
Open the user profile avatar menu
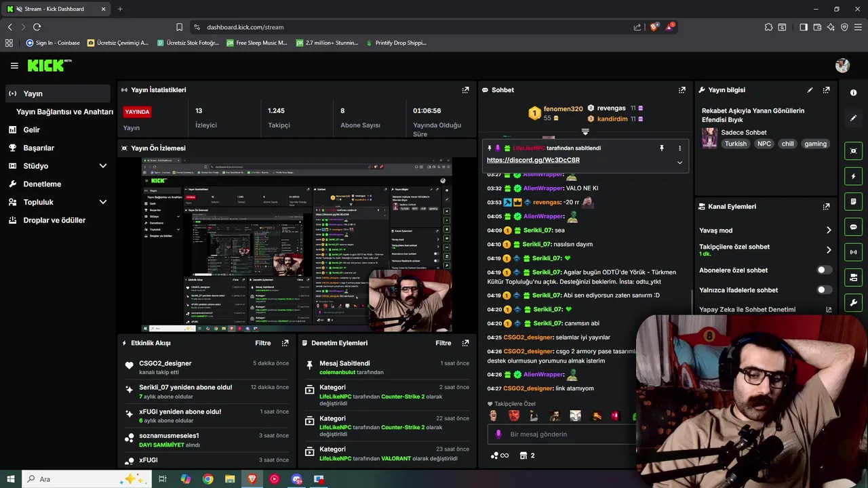[x=842, y=66]
